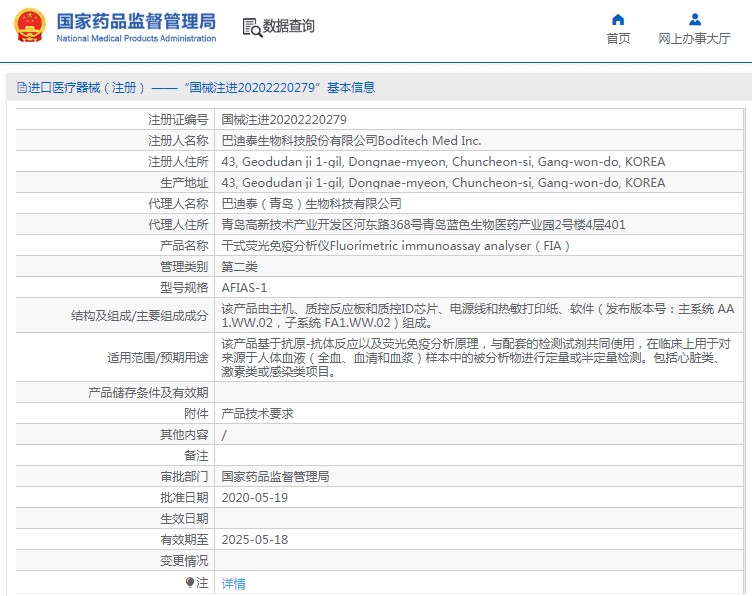Click the 代理人名称 row label
This screenshot has width=752, height=596.
[178, 204]
